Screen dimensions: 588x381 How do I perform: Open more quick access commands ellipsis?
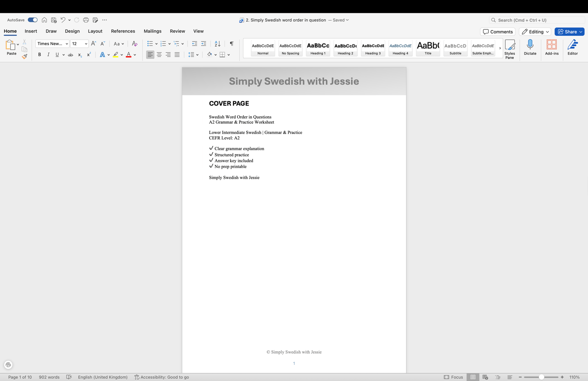pos(104,20)
